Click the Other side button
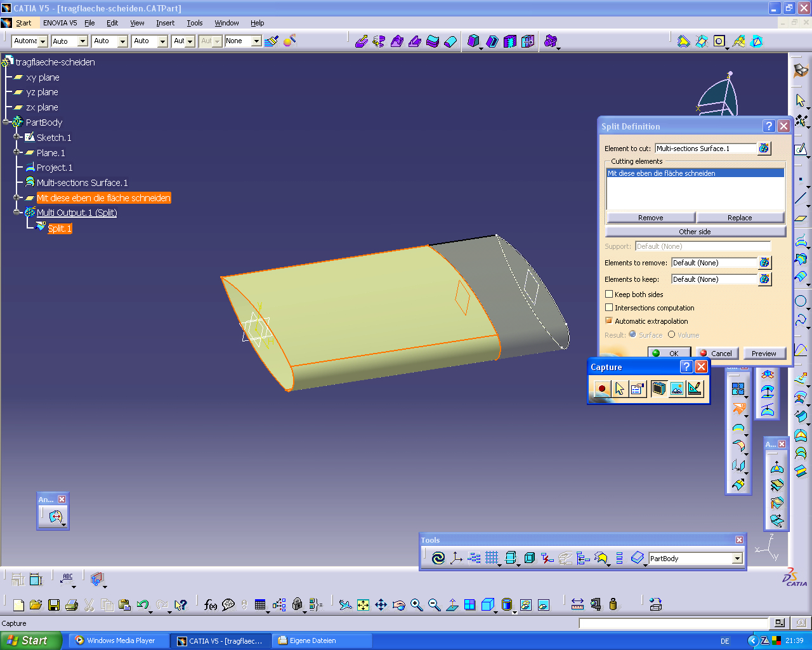Image resolution: width=812 pixels, height=650 pixels. (695, 232)
